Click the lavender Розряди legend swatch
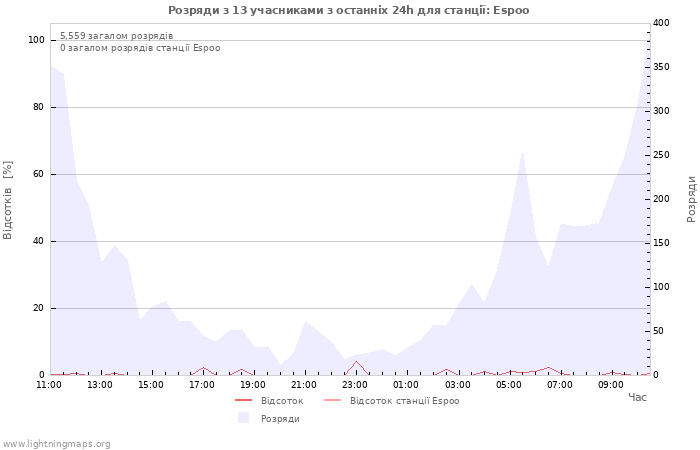 pos(243,419)
